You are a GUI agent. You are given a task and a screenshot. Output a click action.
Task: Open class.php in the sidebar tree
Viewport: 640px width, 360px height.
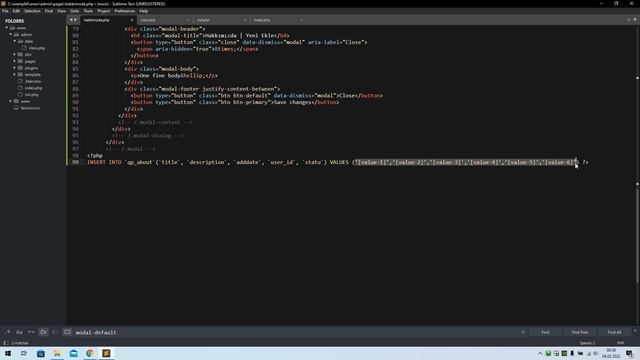[x=37, y=48]
